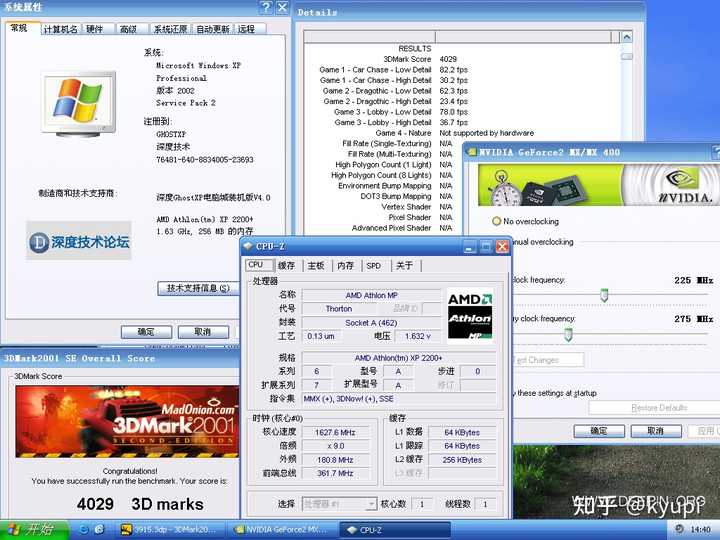Image resolution: width=720 pixels, height=540 pixels.
Task: Click the 'Thorton' code name field
Action: pyautogui.click(x=339, y=309)
